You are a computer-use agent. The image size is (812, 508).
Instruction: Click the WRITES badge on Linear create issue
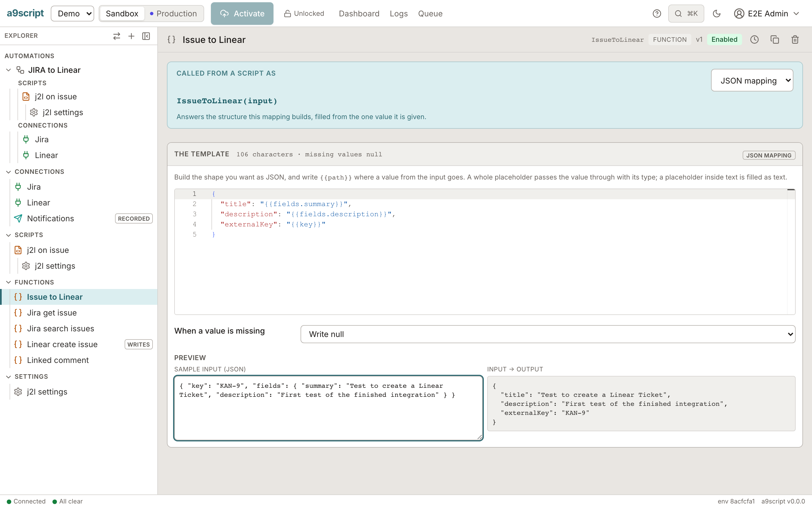coord(139,344)
